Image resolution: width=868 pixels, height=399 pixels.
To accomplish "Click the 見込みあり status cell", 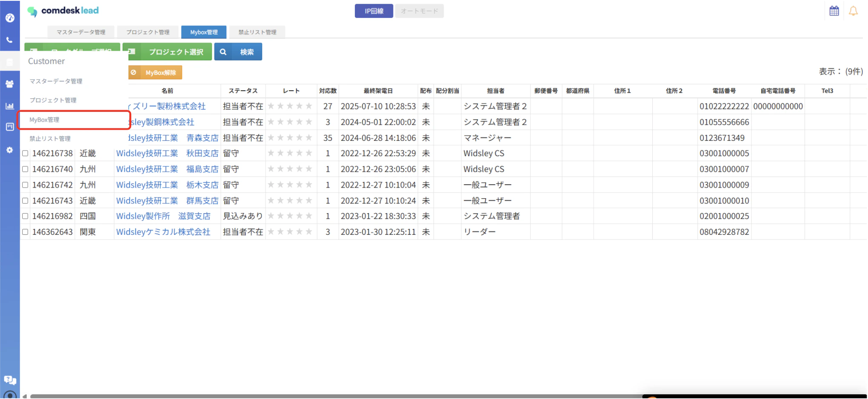I will coord(243,216).
